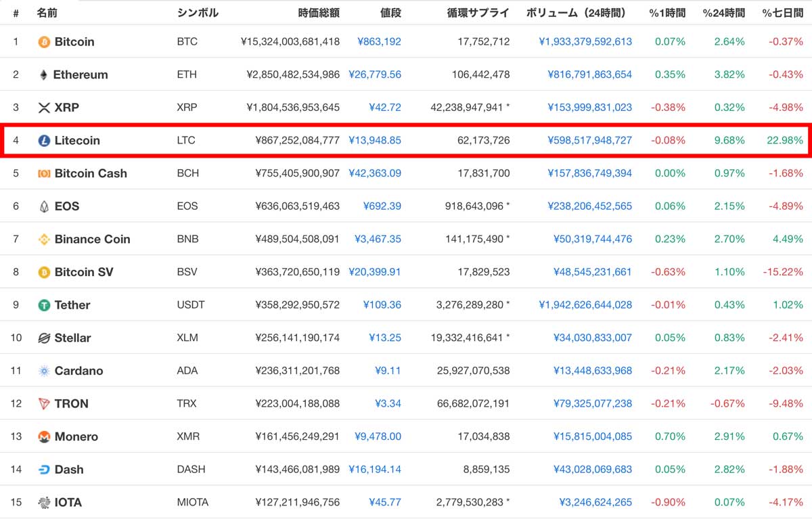Click Litecoin volume ¥598,517,948,727

click(590, 141)
